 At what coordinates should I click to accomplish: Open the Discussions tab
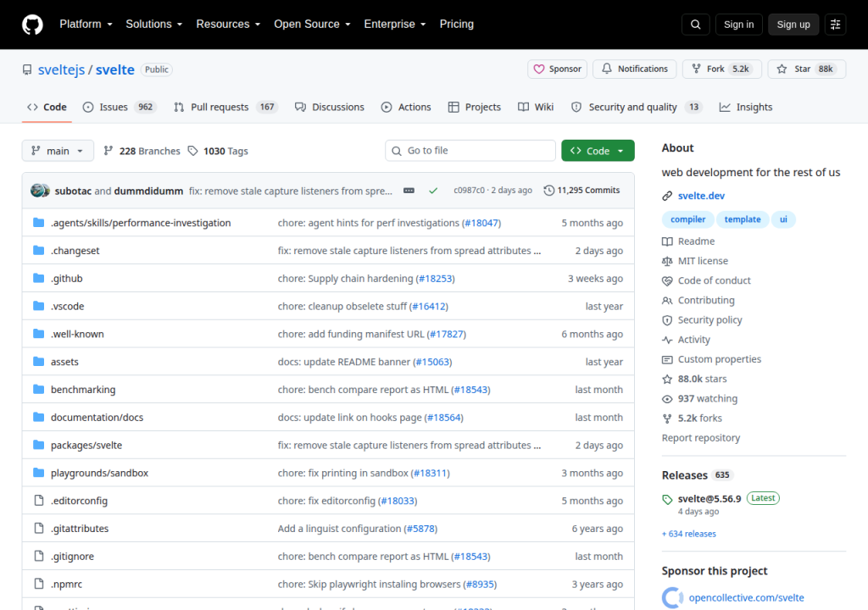[x=330, y=107]
